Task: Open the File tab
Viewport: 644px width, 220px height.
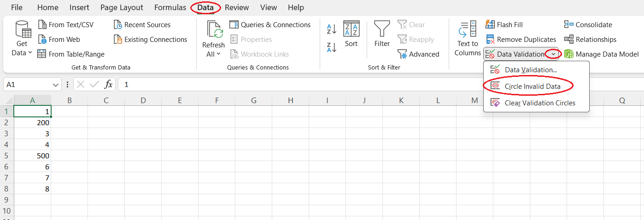Action: pos(17,7)
